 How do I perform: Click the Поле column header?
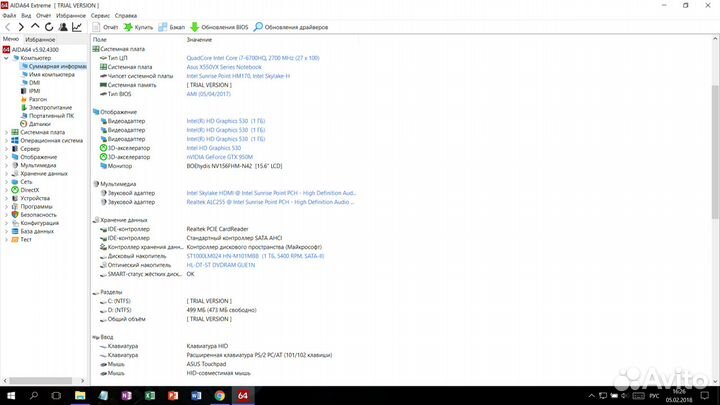click(100, 40)
